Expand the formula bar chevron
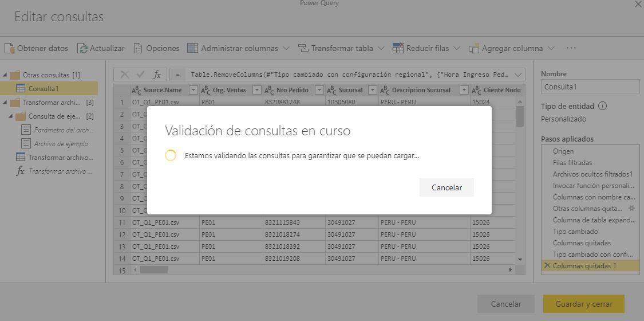Screen dimensions: 644x321 518,75
